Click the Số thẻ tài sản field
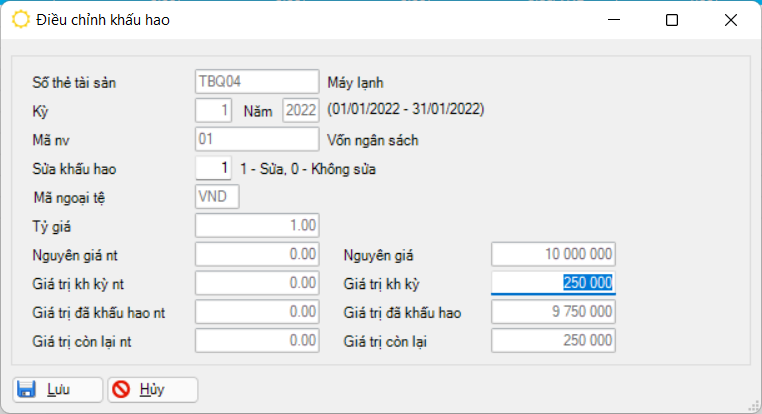Screen dimensions: 762x414 point(257,82)
